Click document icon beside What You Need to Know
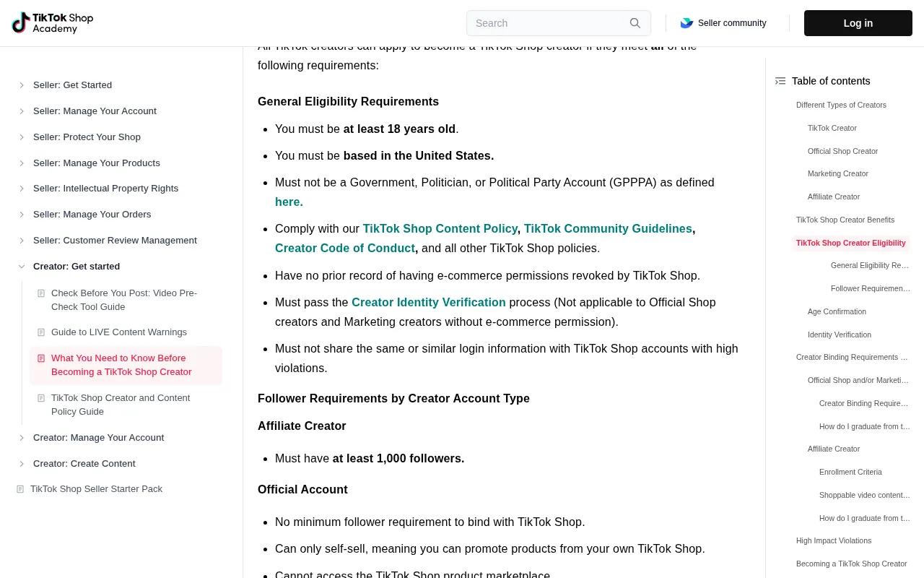The width and height of the screenshot is (924, 578). pyautogui.click(x=41, y=358)
